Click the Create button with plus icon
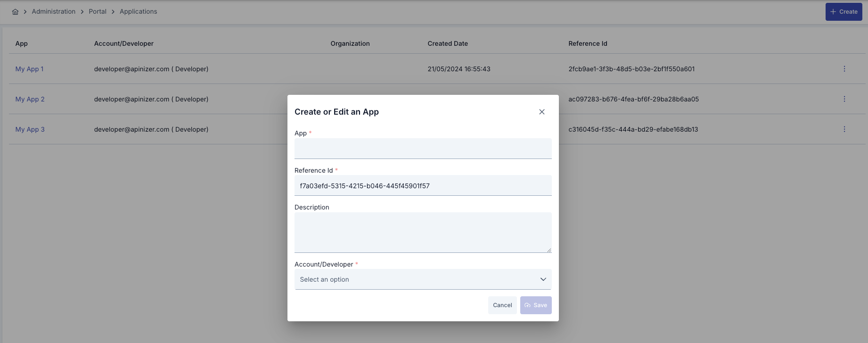Viewport: 868px width, 343px height. tap(843, 12)
